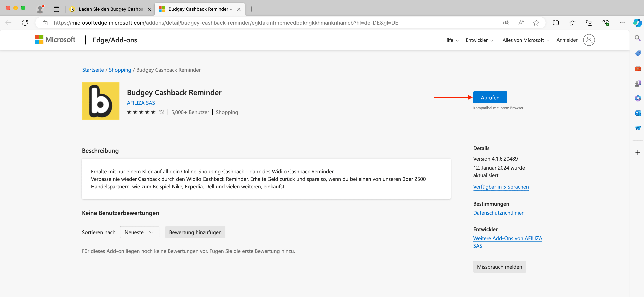Add this page to favorites with the star
644x297 pixels.
pos(536,23)
